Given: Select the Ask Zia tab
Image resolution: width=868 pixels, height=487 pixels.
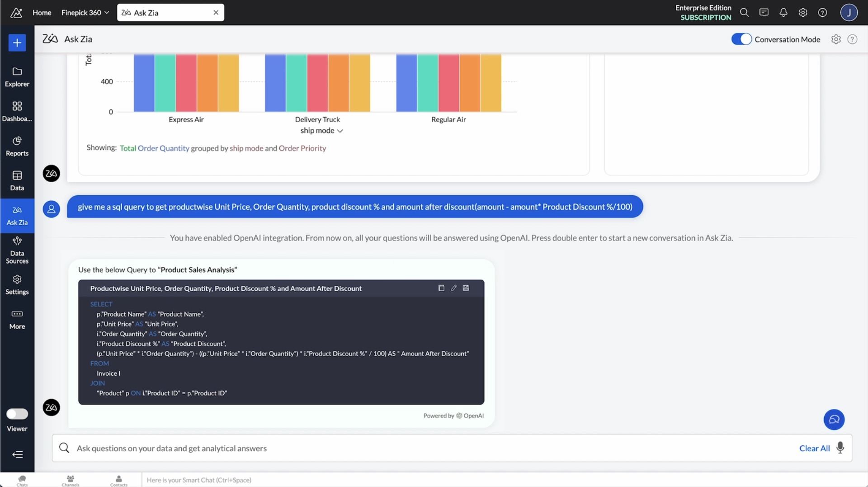Looking at the screenshot, I should pyautogui.click(x=170, y=13).
